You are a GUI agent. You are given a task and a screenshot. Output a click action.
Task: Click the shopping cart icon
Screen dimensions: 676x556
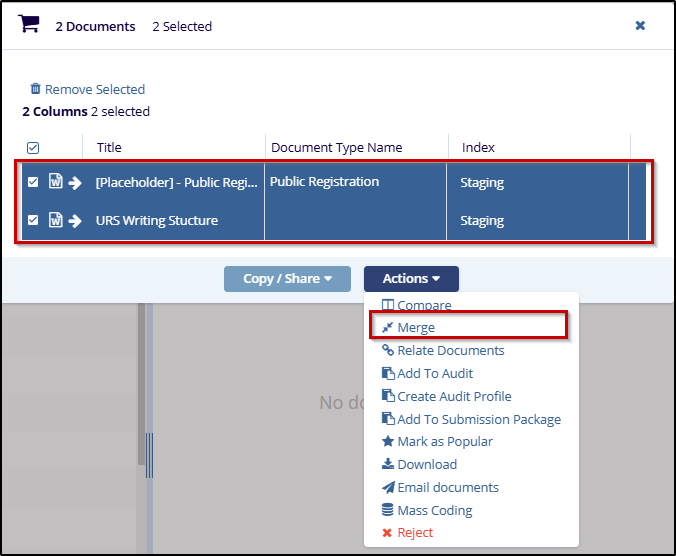pyautogui.click(x=29, y=24)
